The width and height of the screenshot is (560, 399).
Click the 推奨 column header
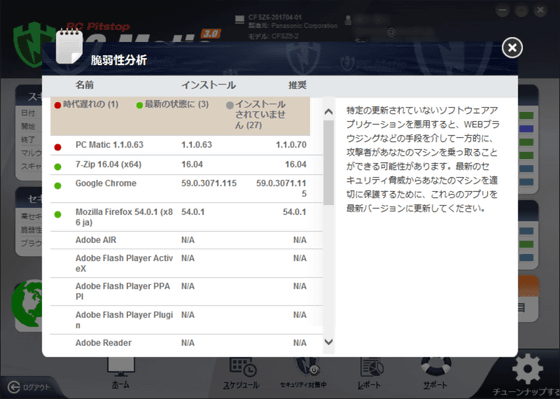pos(298,85)
